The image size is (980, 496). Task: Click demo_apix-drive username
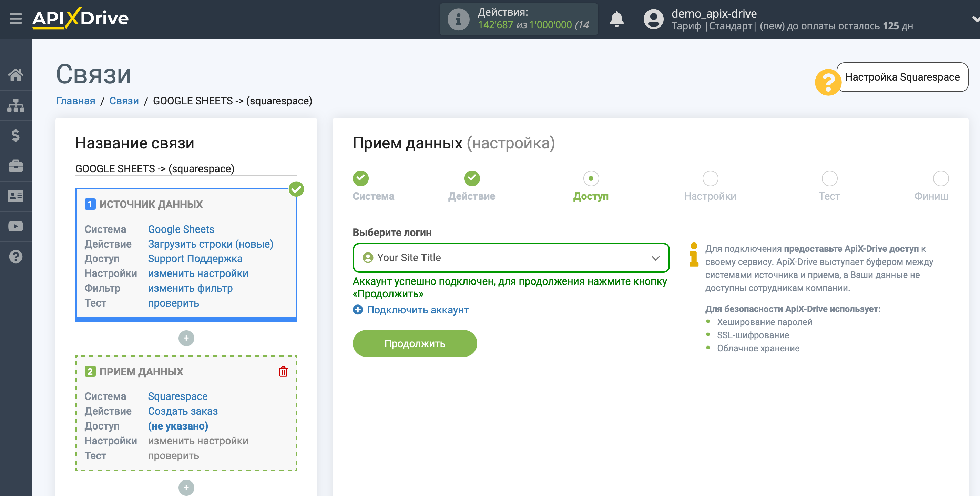point(714,14)
